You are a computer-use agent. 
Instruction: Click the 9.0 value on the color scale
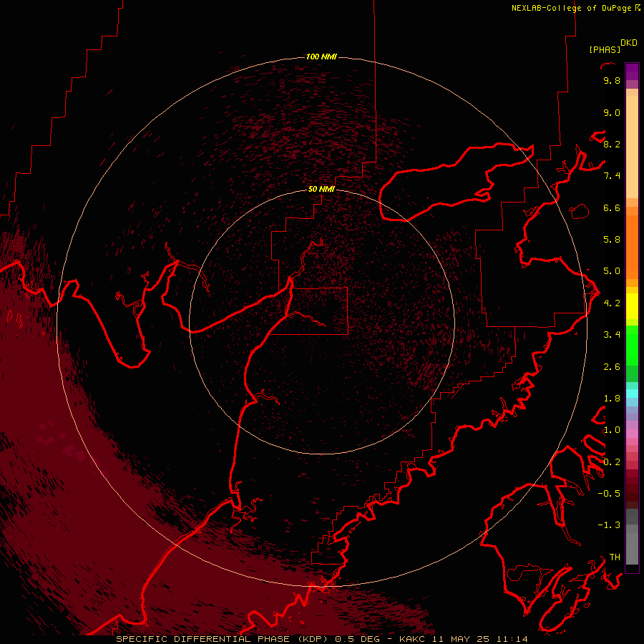(x=612, y=112)
